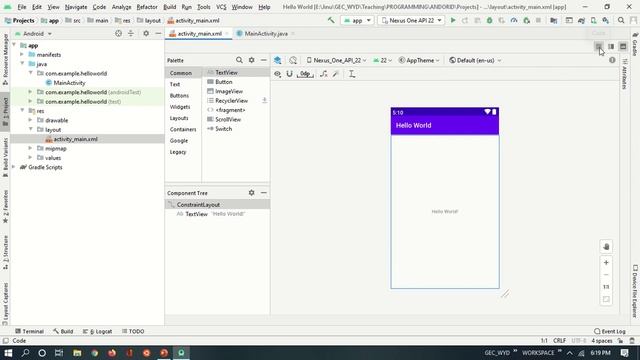This screenshot has width=640, height=360.
Task: Click the Infer Constraints wand icon
Action: tap(336, 74)
